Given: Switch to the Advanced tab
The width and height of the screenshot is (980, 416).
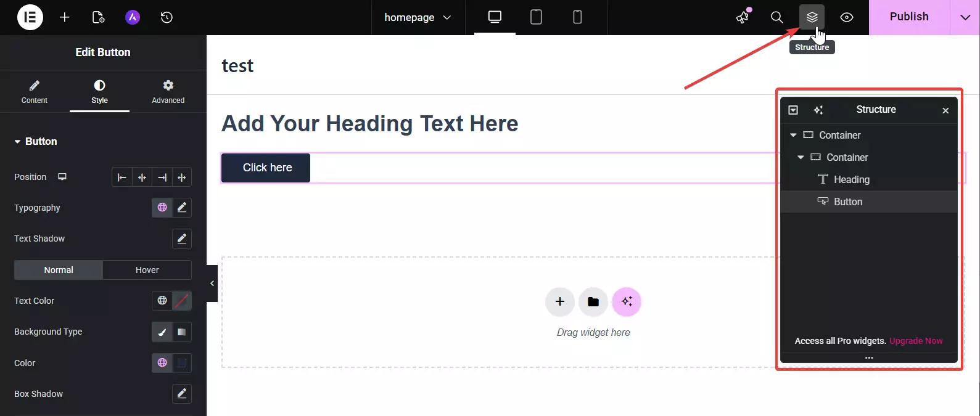Looking at the screenshot, I should (x=168, y=91).
